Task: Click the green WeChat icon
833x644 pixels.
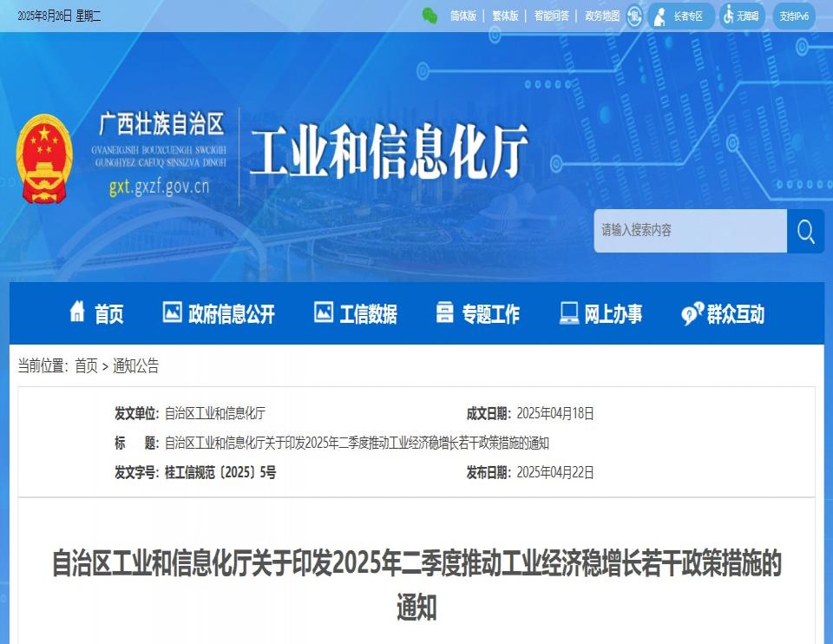Action: [x=430, y=16]
